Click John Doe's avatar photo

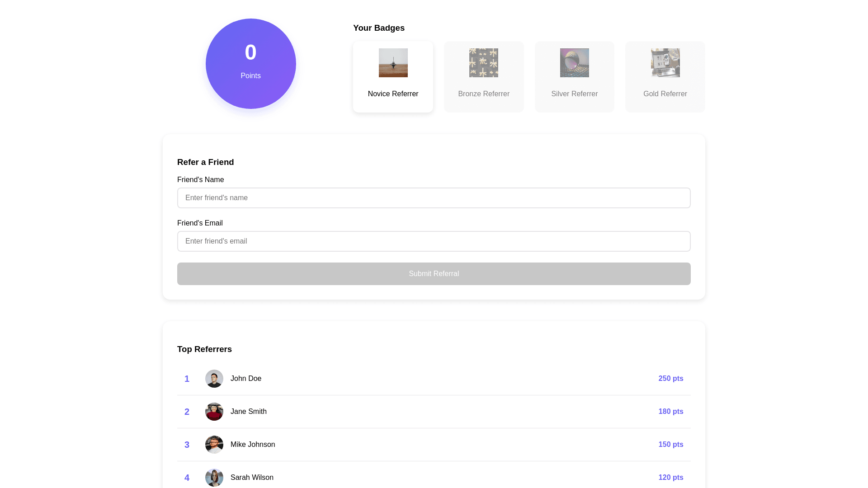click(x=214, y=379)
